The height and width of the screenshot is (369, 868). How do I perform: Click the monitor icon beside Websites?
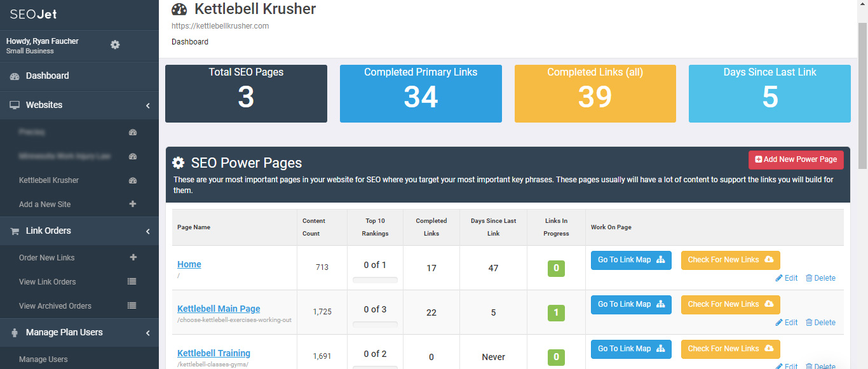point(15,105)
